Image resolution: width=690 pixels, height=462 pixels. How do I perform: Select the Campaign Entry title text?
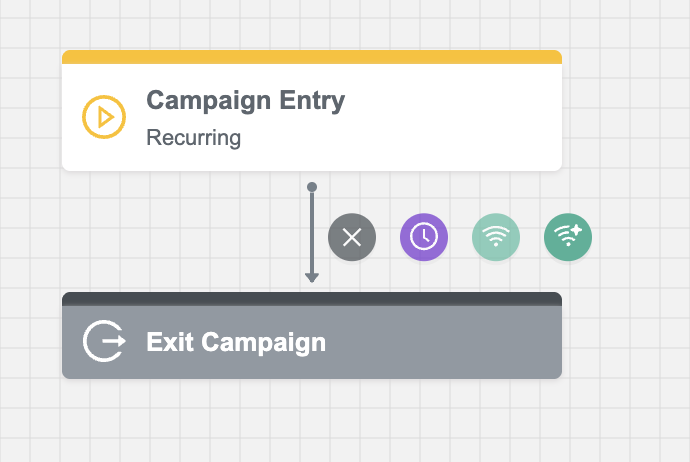(245, 100)
